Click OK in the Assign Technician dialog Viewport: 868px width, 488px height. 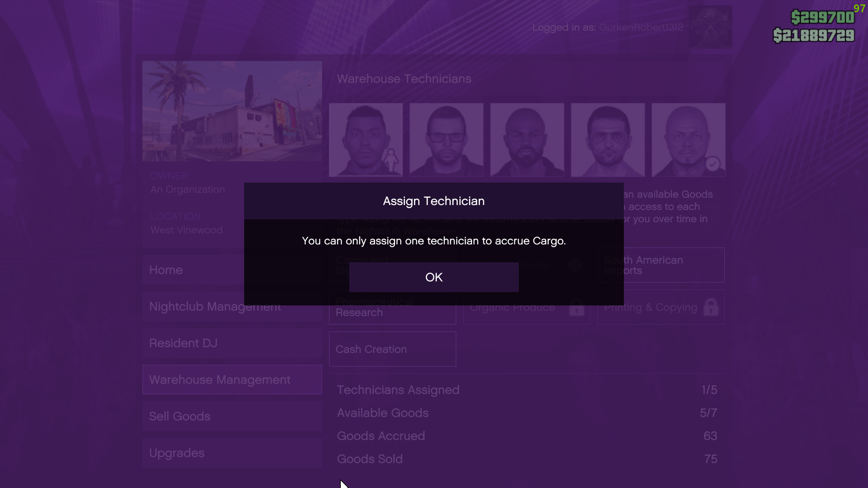(434, 277)
